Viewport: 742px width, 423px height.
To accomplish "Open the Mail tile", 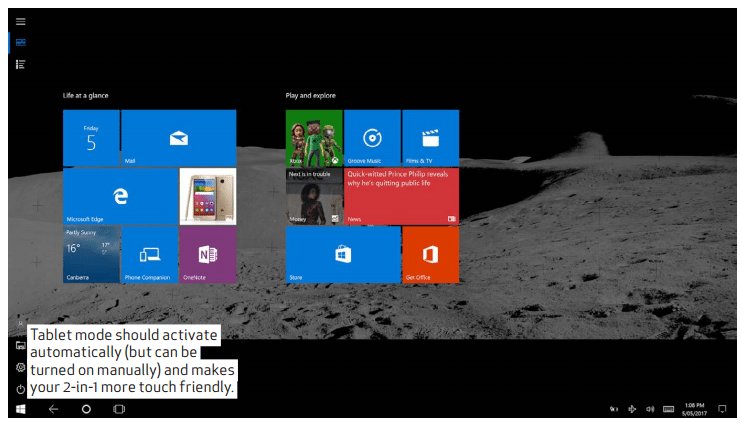I will click(179, 138).
